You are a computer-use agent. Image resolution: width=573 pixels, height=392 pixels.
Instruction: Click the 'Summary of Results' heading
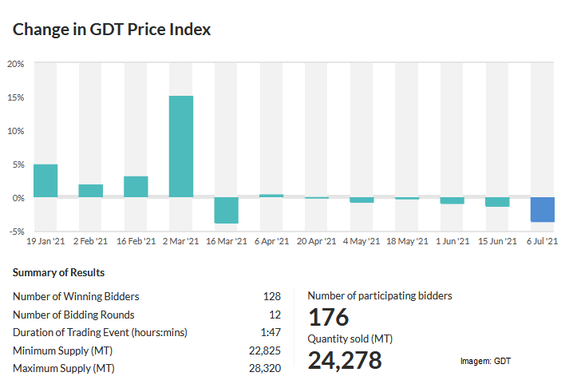click(x=58, y=273)
